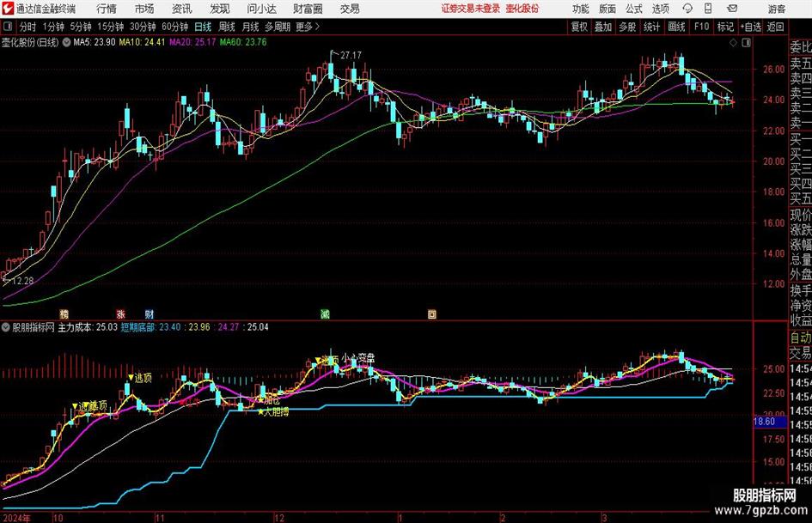Open the 资讯 menu
The height and width of the screenshot is (523, 812).
click(182, 9)
